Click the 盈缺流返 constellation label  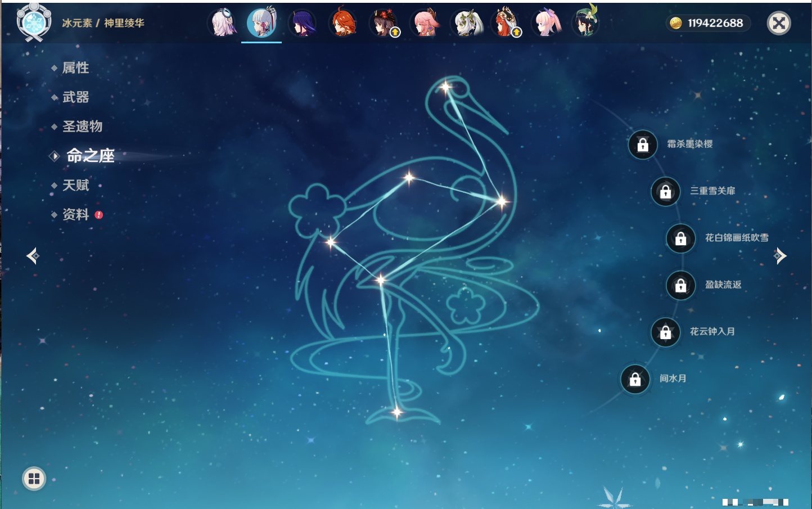723,285
